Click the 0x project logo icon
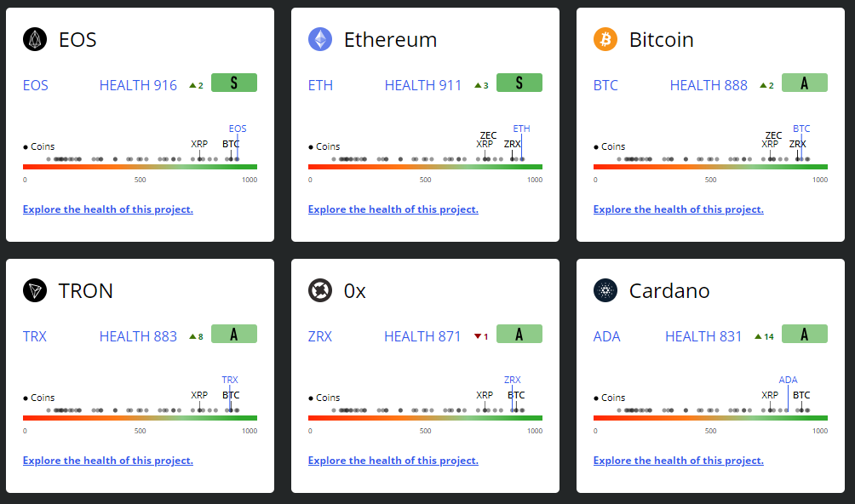This screenshot has width=855, height=504. click(x=318, y=290)
